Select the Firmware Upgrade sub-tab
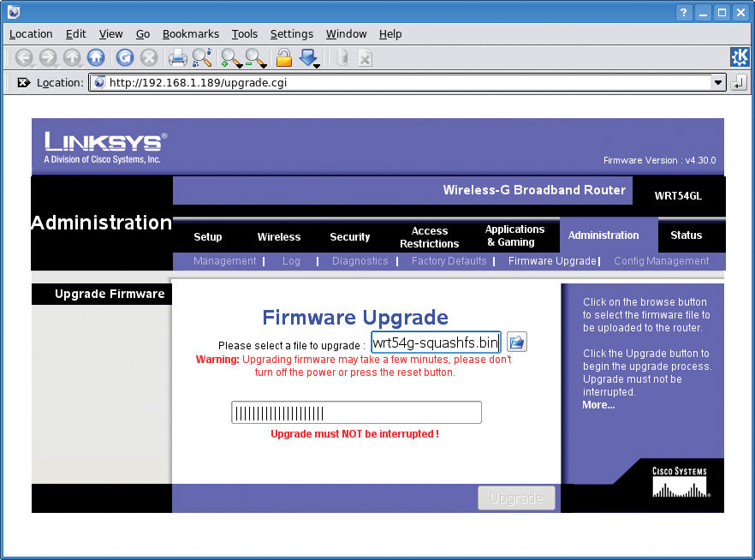 [552, 261]
